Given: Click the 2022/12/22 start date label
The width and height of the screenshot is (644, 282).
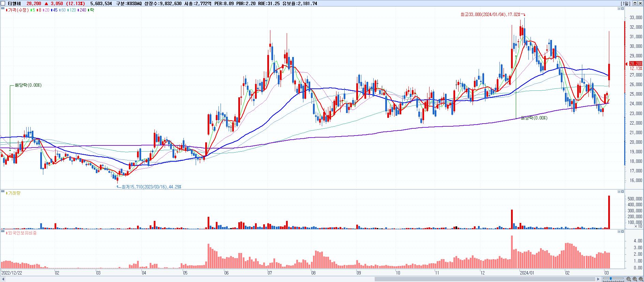Looking at the screenshot, I should [12, 273].
